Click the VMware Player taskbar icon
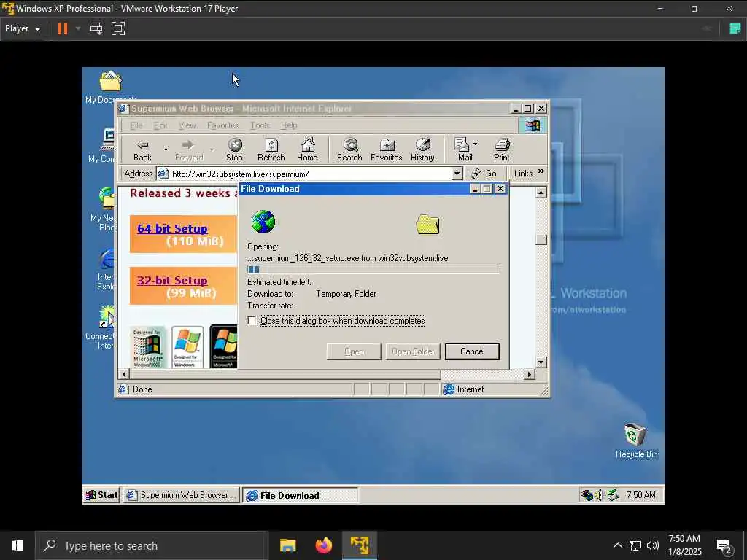 (x=360, y=545)
